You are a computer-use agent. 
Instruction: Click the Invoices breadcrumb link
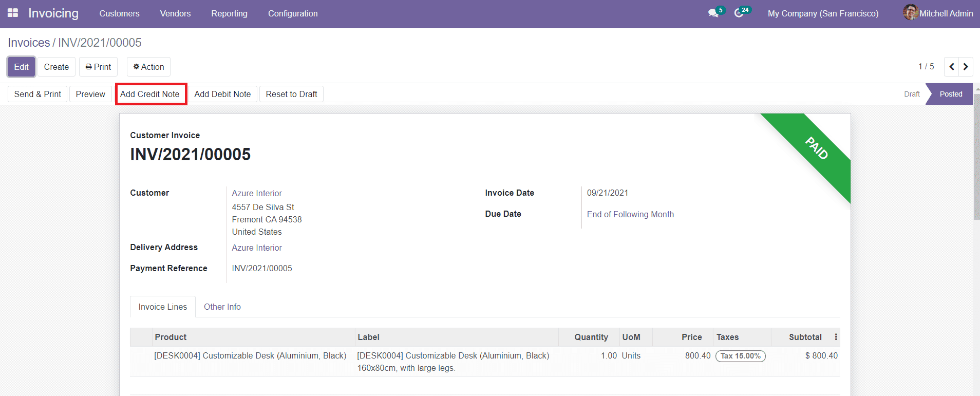tap(29, 43)
